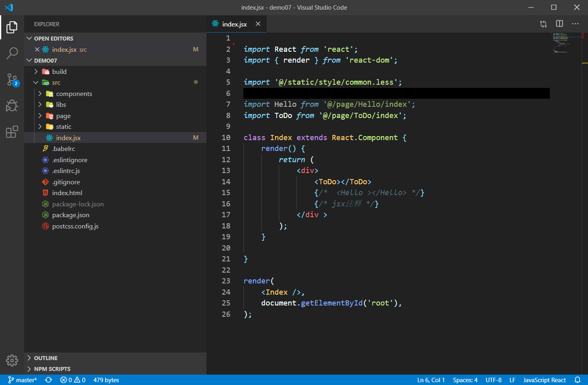This screenshot has height=385, width=588.
Task: Open errors and warnings problems panel
Action: click(x=73, y=380)
